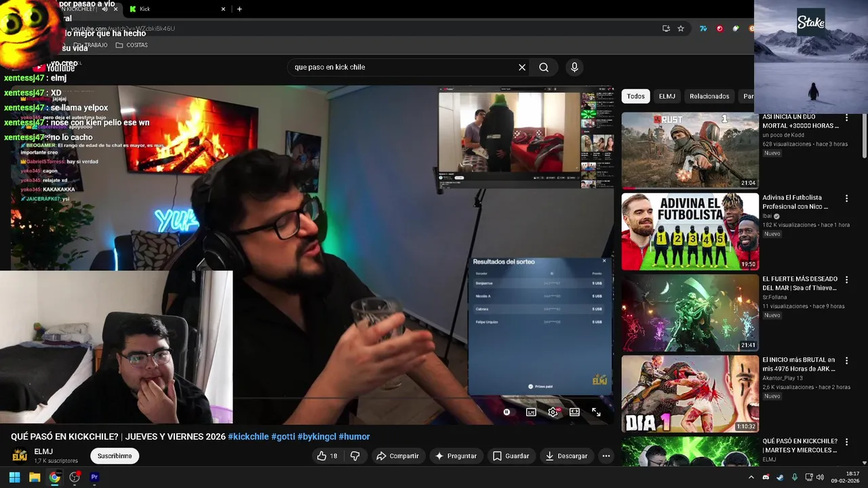
Task: Open volume control in system tray
Action: tap(820, 477)
